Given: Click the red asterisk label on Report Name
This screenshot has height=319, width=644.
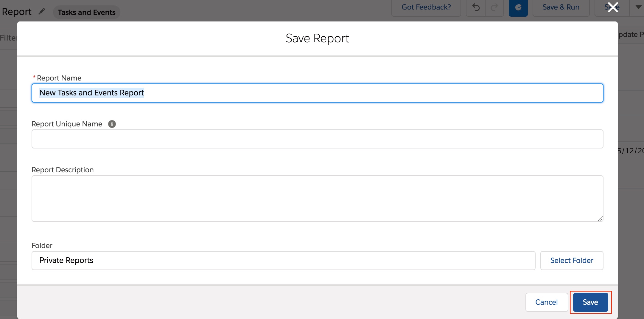Looking at the screenshot, I should pyautogui.click(x=35, y=77).
